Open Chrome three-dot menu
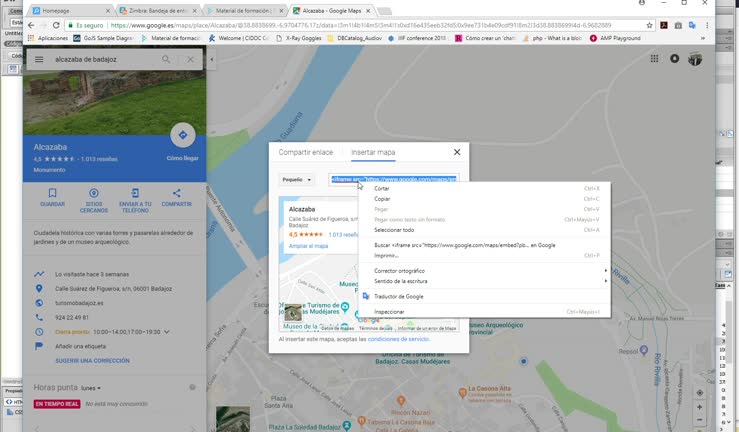 coord(707,25)
